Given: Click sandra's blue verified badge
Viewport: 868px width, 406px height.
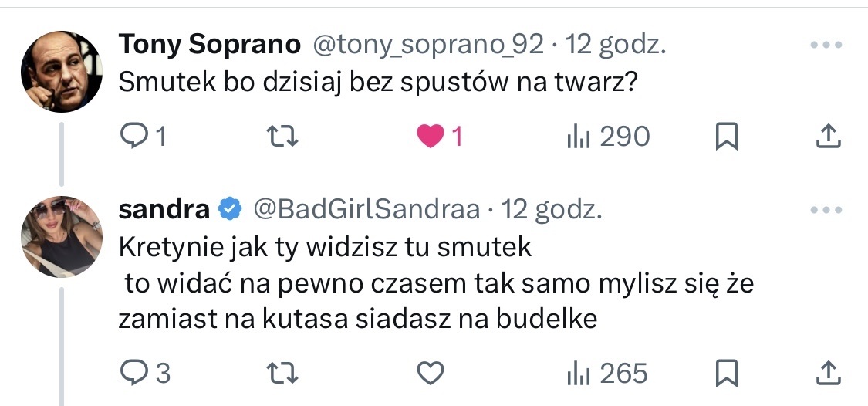Looking at the screenshot, I should click(229, 210).
